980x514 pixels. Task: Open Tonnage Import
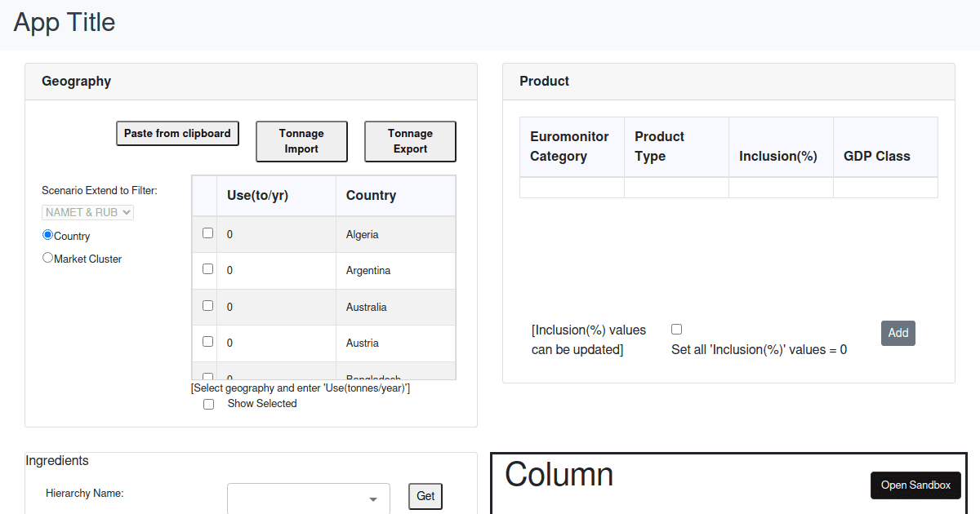click(301, 141)
